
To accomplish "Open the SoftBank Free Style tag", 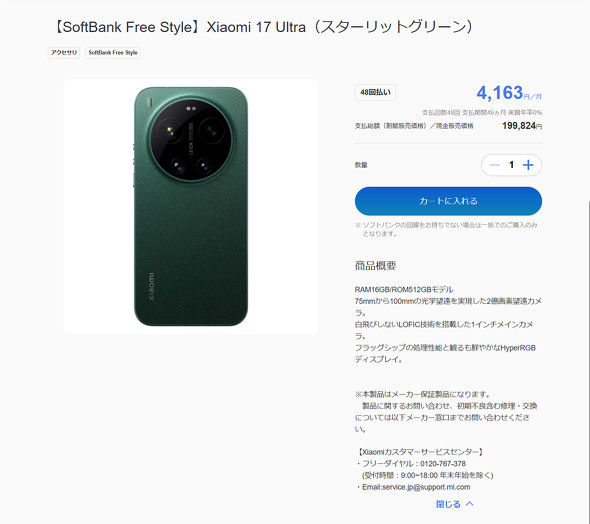I will [x=113, y=53].
